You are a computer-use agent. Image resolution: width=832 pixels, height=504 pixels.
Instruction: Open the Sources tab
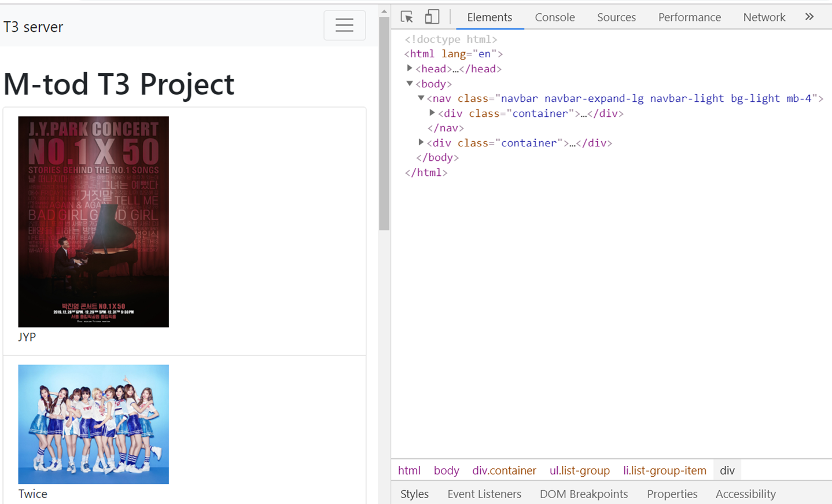click(x=616, y=17)
